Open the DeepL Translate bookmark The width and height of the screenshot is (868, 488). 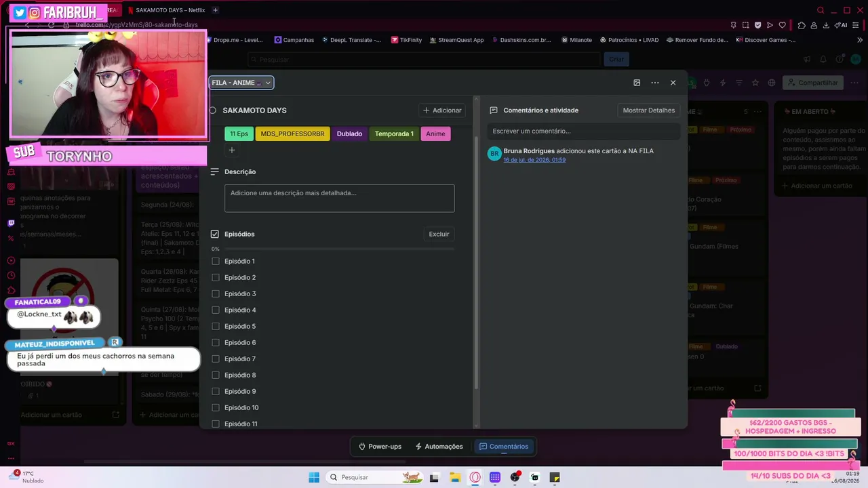pos(351,40)
